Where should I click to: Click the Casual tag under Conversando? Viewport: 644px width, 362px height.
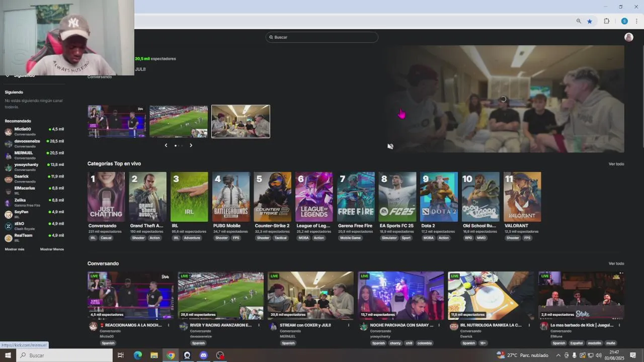106,238
